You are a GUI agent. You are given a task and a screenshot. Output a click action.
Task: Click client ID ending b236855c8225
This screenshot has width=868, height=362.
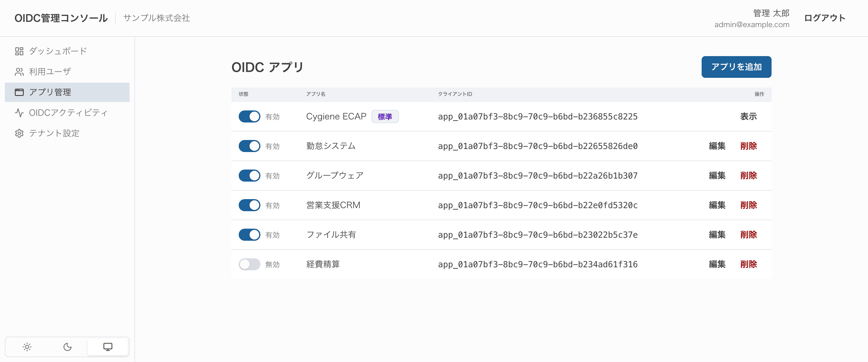click(x=537, y=117)
